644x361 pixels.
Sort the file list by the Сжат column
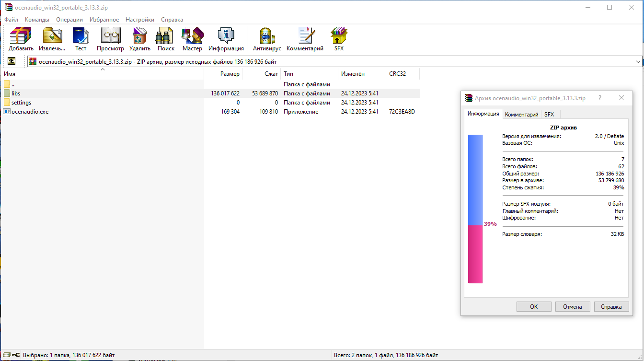pyautogui.click(x=262, y=74)
